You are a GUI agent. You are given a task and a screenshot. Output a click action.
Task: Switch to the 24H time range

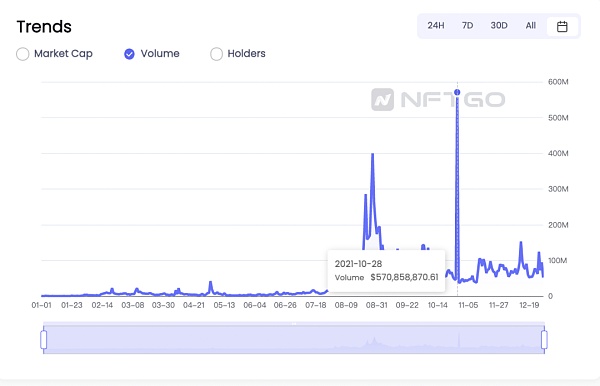click(436, 26)
